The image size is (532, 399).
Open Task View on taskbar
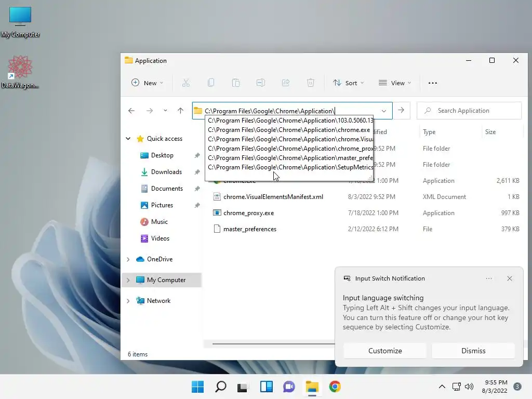242,387
